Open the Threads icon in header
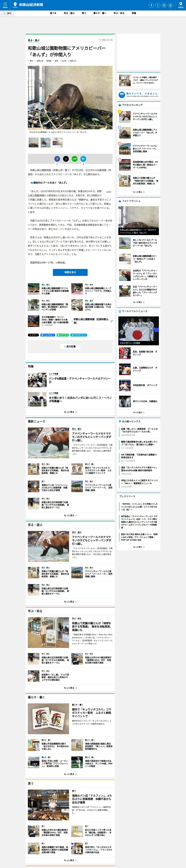The image size is (186, 868). [x=170, y=5]
